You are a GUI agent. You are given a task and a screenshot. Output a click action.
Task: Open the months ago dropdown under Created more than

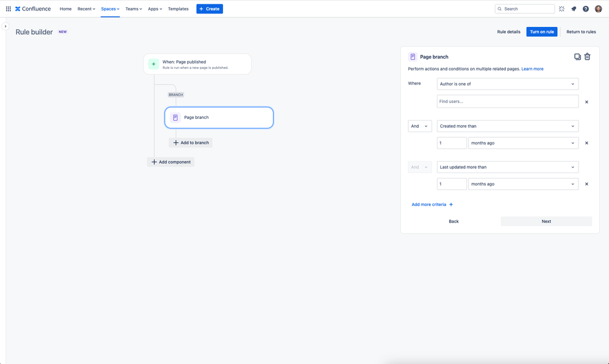point(523,143)
